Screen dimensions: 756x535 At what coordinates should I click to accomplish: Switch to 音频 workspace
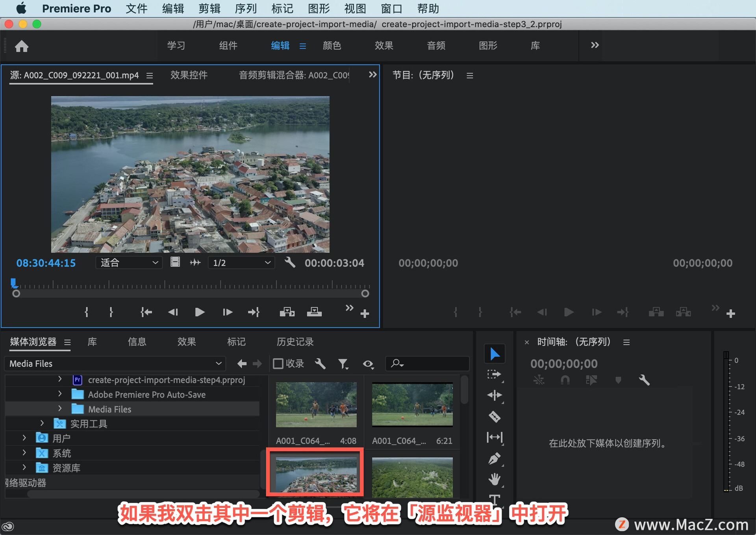tap(436, 46)
